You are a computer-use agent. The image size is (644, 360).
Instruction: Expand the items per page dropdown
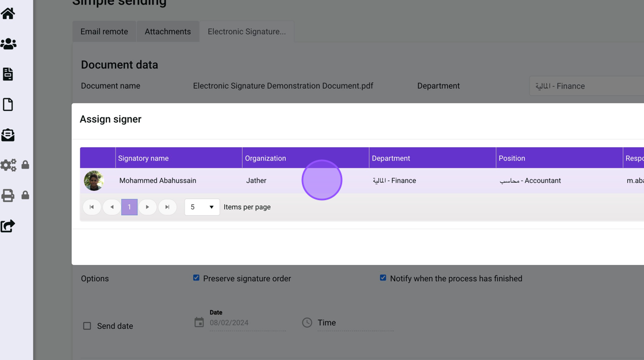point(202,207)
